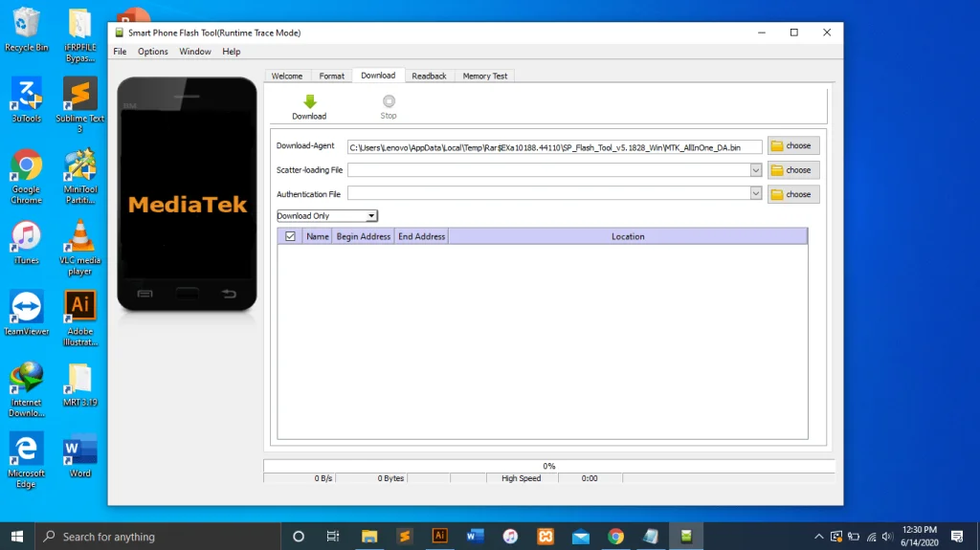Screen dimensions: 980x550
Task: Click the Download-Agent path field
Action: (x=554, y=147)
